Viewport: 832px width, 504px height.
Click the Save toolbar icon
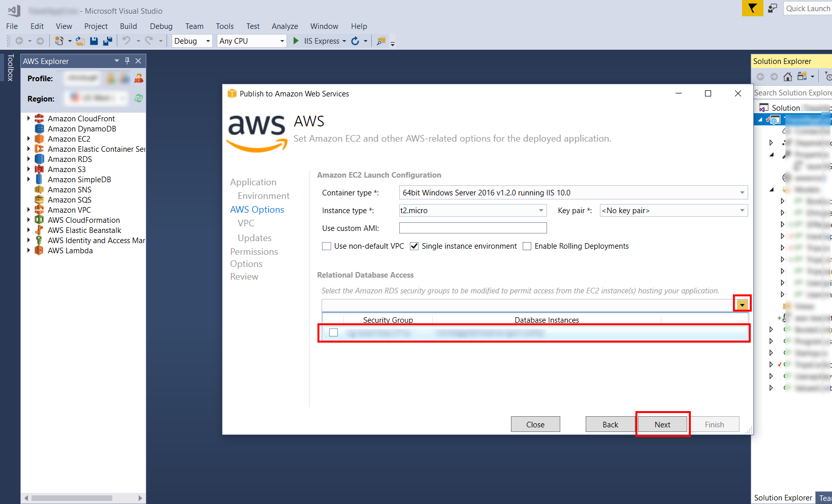[x=94, y=41]
